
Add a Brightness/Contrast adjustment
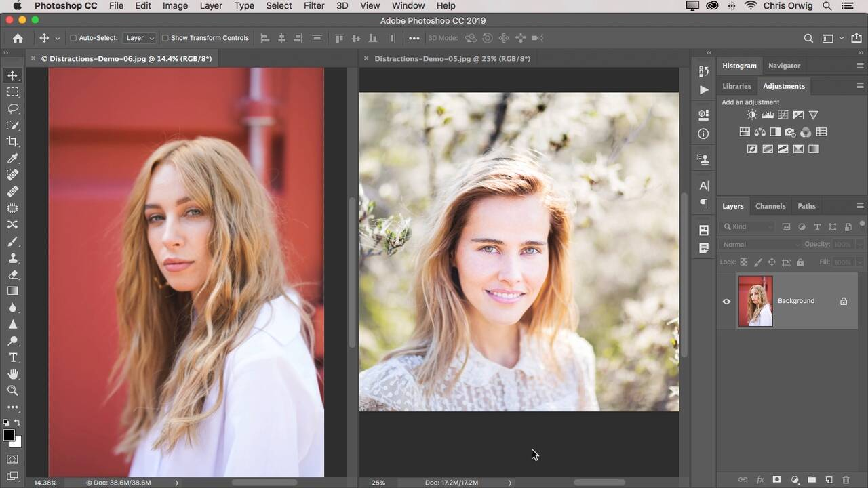[751, 115]
